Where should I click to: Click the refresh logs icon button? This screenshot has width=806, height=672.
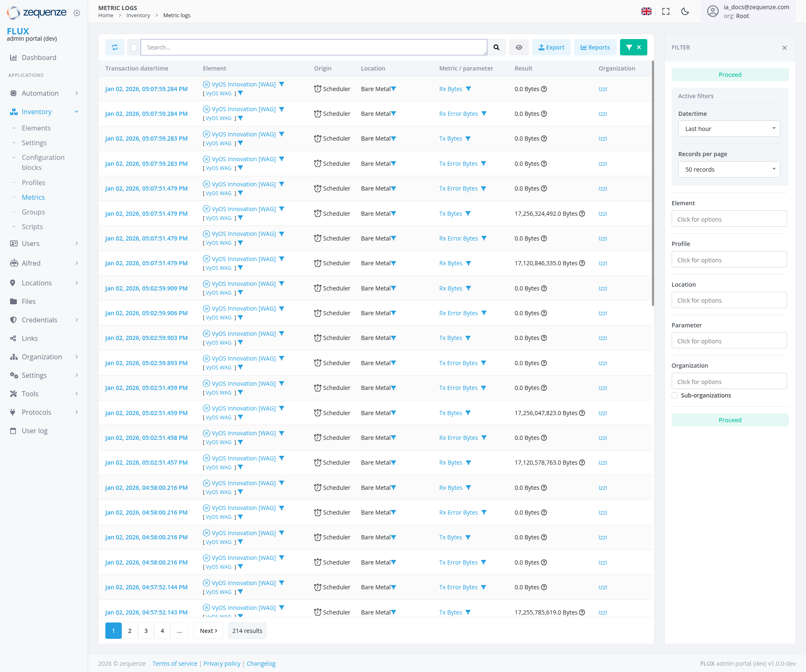click(x=115, y=47)
